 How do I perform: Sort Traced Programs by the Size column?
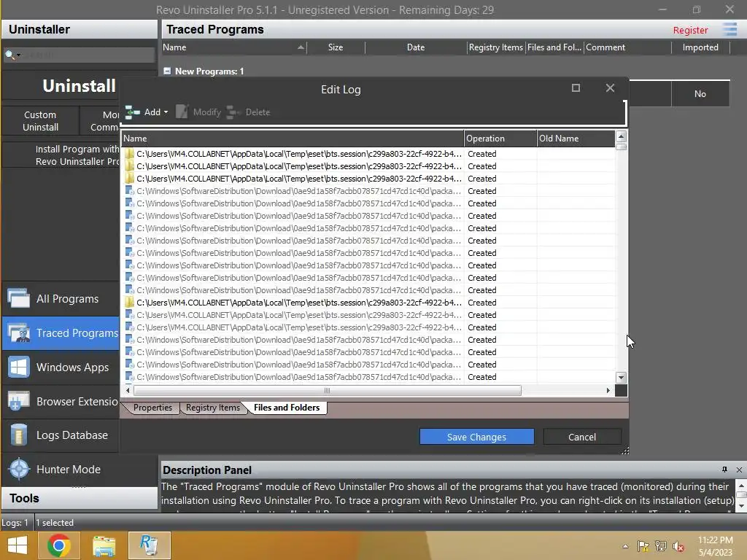pyautogui.click(x=336, y=47)
